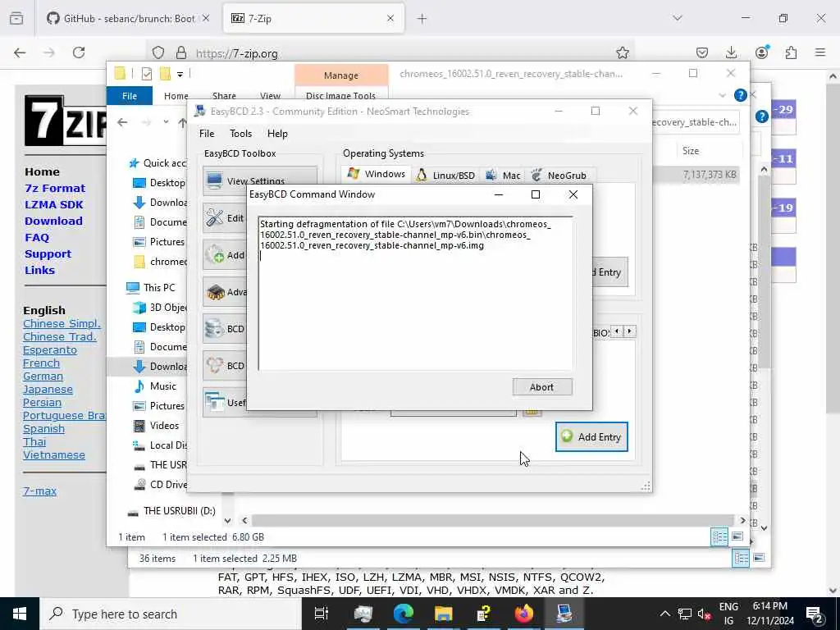
Task: Open the 7z Format link
Action: tap(55, 188)
